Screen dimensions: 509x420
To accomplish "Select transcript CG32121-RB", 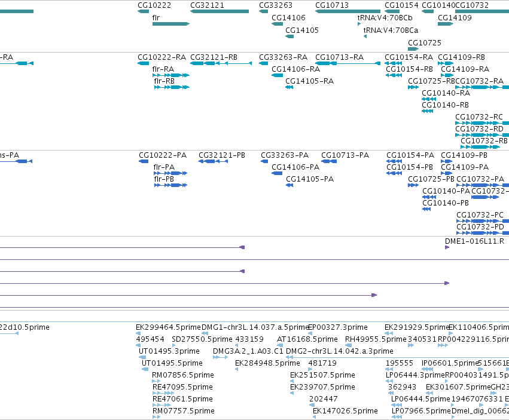I will (x=221, y=63).
